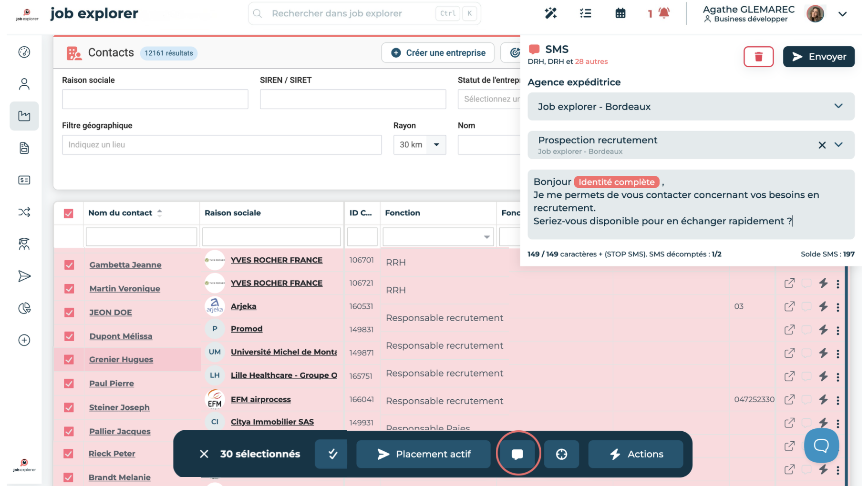Open the calendar icon in the header
868x486 pixels.
[620, 13]
